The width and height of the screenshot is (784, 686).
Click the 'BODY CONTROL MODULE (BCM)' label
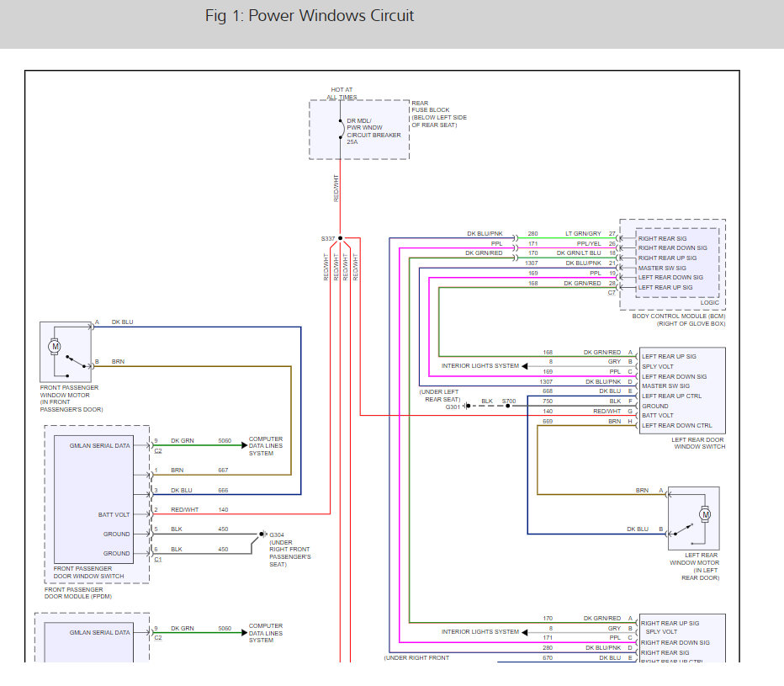click(x=679, y=316)
